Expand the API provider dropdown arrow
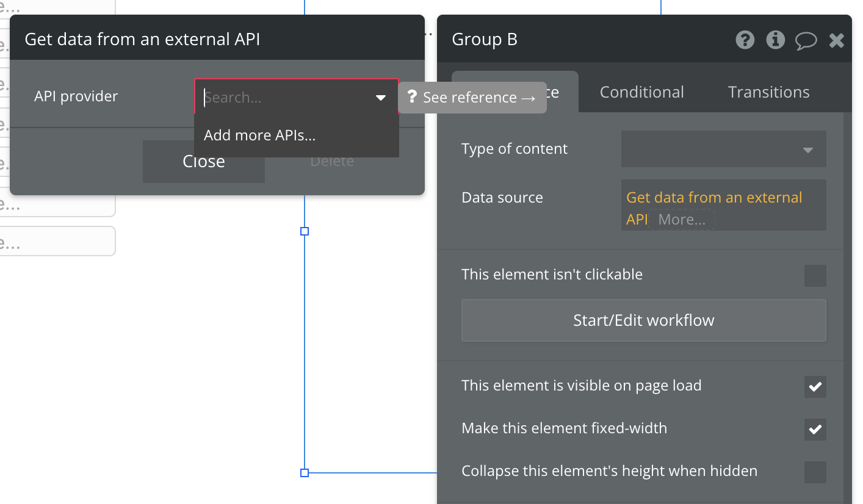The width and height of the screenshot is (863, 504). (x=381, y=98)
